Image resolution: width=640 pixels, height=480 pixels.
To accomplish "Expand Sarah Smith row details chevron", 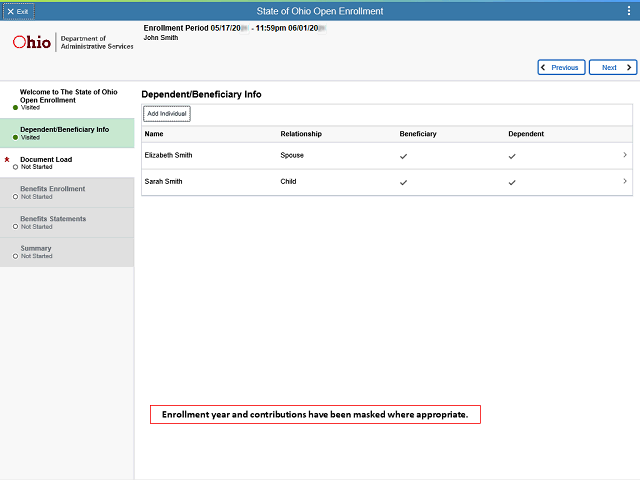I will 625,181.
